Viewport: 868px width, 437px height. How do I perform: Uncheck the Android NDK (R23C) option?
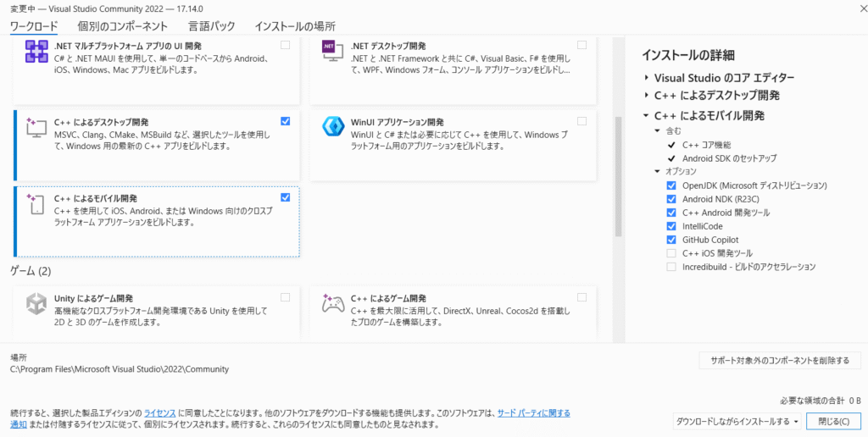click(671, 199)
